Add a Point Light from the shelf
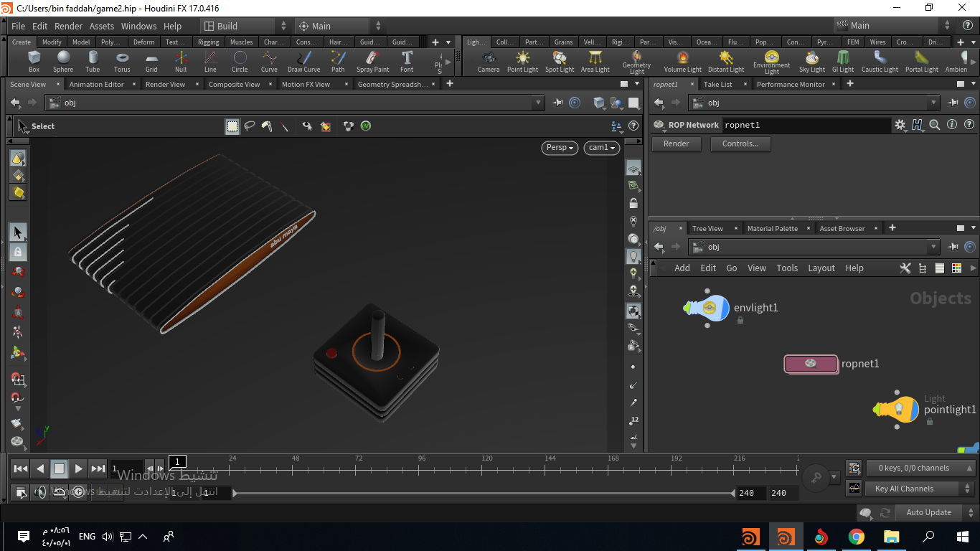The image size is (980, 551). point(522,62)
